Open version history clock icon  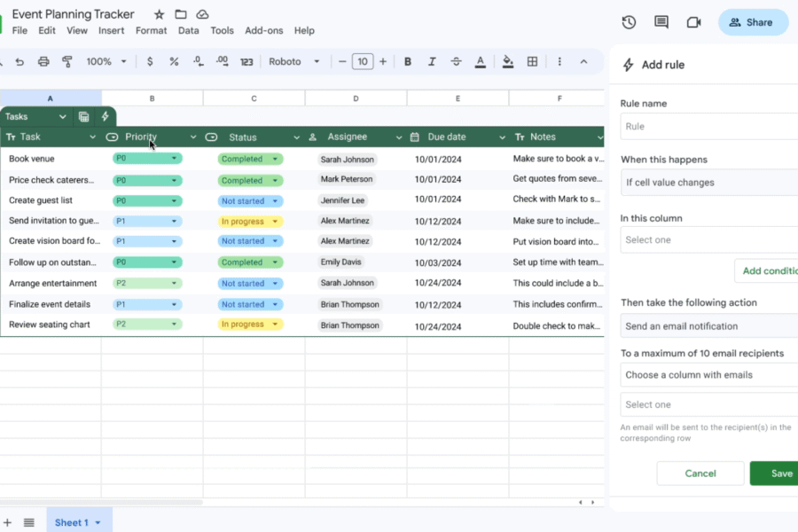629,22
